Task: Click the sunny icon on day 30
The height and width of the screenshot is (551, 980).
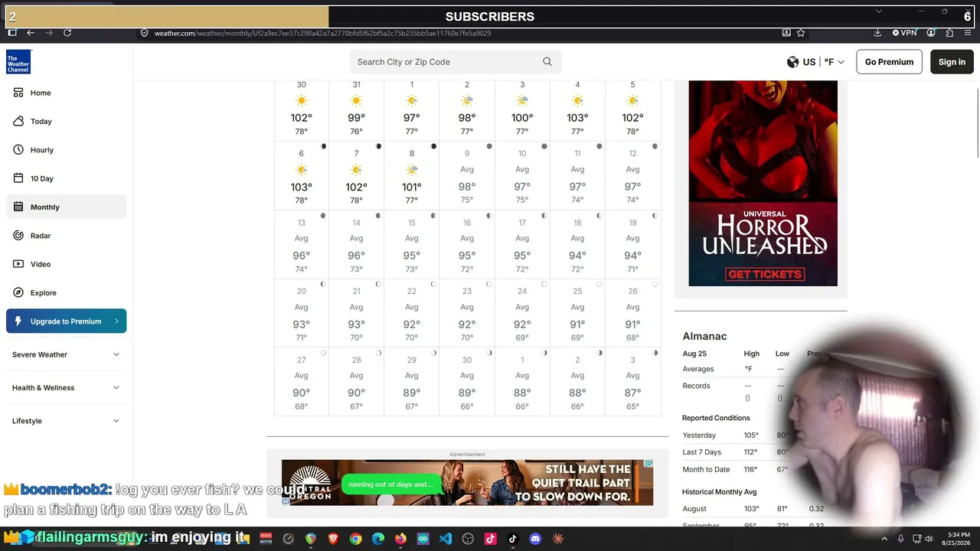Action: [302, 101]
